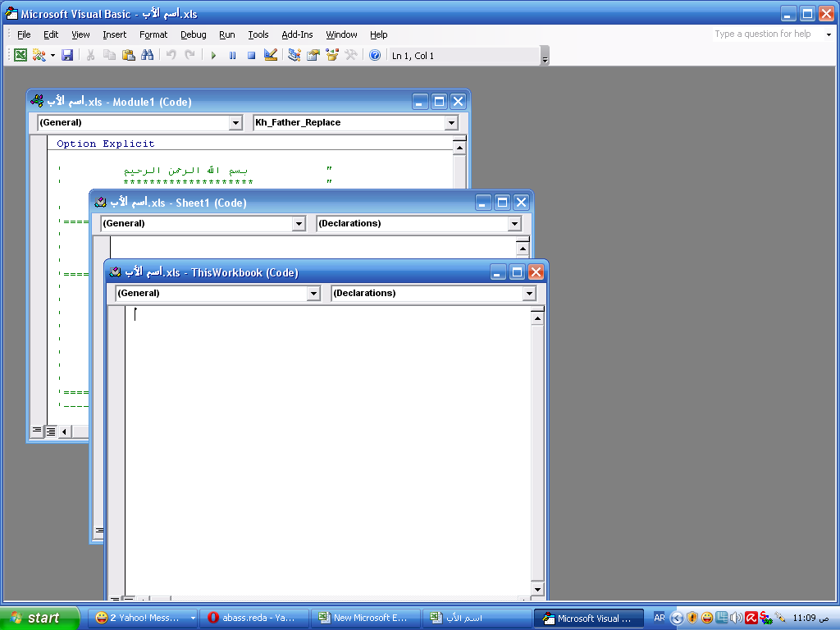Screen dimensions: 840x630
Task: Toggle Procedure View button in Module1 window
Action: click(x=36, y=431)
